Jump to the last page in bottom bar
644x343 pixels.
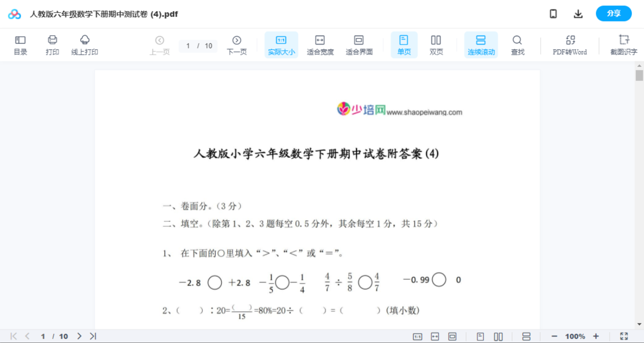tap(93, 336)
